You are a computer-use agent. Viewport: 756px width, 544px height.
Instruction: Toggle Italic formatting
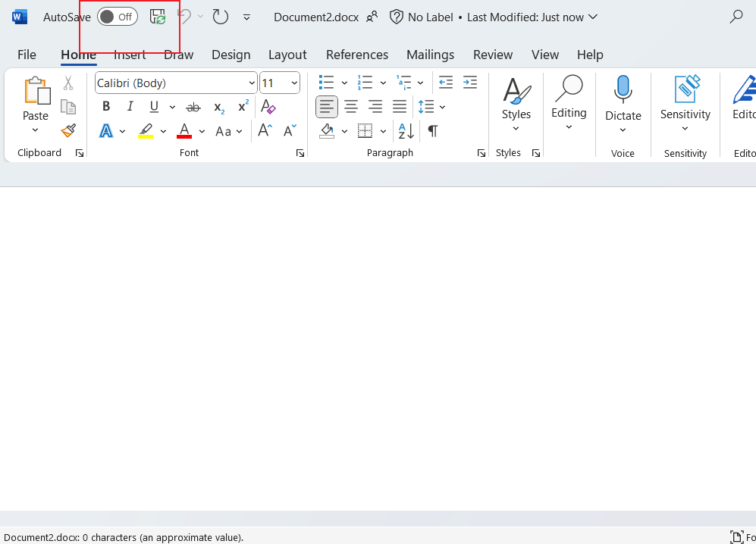pos(130,106)
